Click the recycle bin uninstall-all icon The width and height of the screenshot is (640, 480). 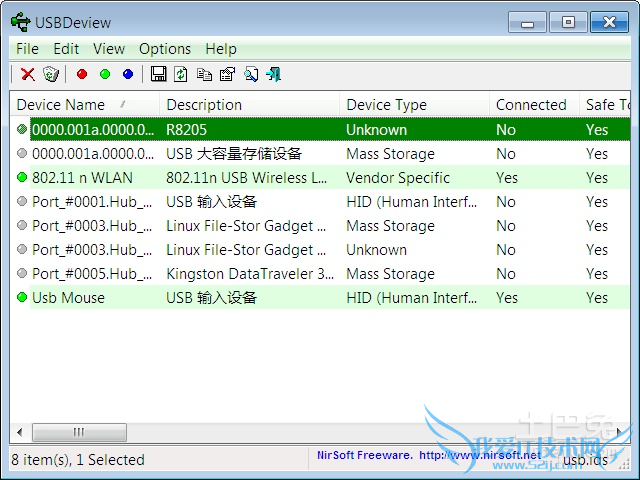(x=51, y=74)
